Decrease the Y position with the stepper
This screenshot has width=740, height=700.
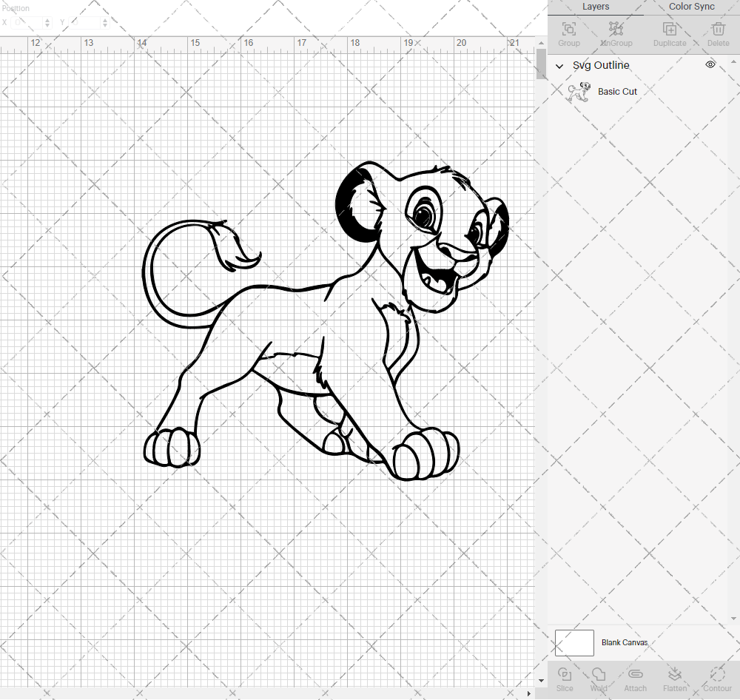click(x=105, y=24)
